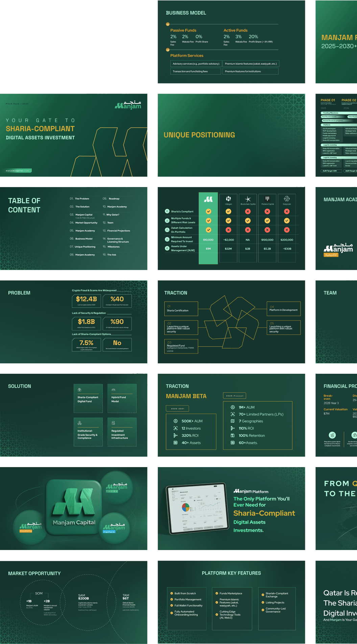357x644 pixels.
Task: Click the Blockchain Capital star logo
Action: pyautogui.click(x=248, y=199)
